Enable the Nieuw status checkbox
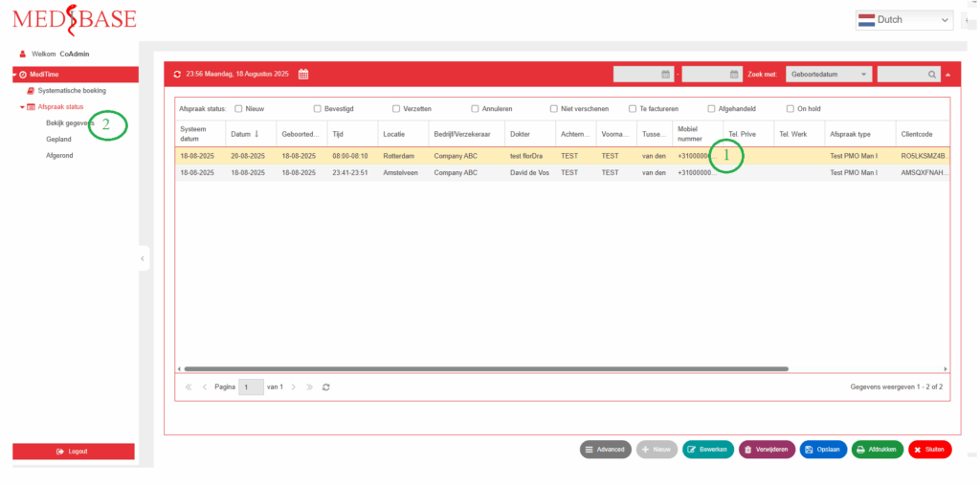 coord(238,109)
